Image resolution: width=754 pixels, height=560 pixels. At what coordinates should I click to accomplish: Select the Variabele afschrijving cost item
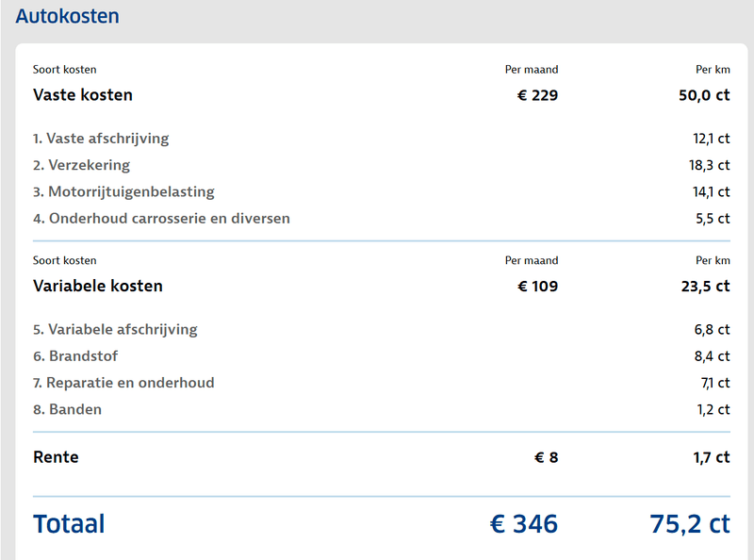[115, 330]
